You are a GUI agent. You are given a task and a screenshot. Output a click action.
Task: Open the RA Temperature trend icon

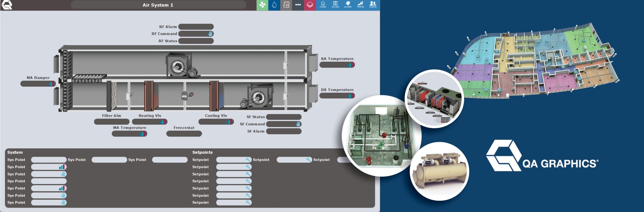point(350,65)
